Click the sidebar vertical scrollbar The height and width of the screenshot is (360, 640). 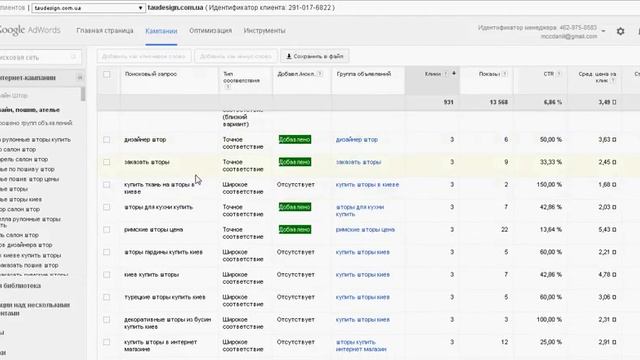[83, 94]
